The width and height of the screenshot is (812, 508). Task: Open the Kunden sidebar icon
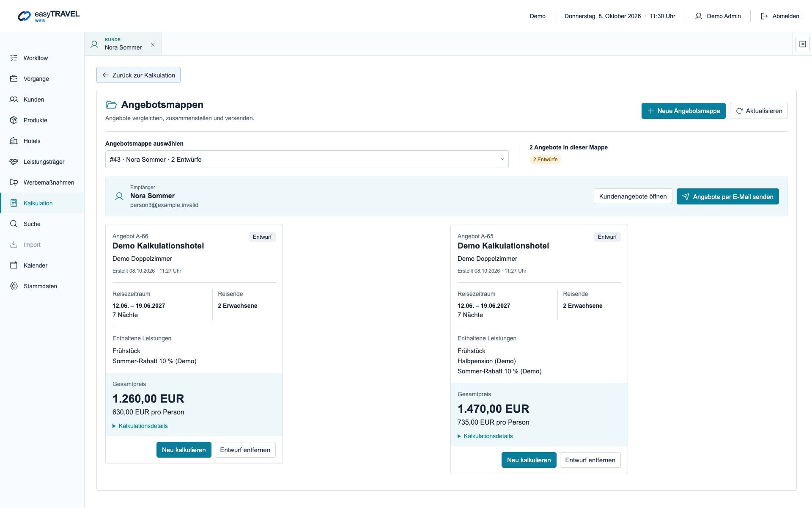pos(14,99)
